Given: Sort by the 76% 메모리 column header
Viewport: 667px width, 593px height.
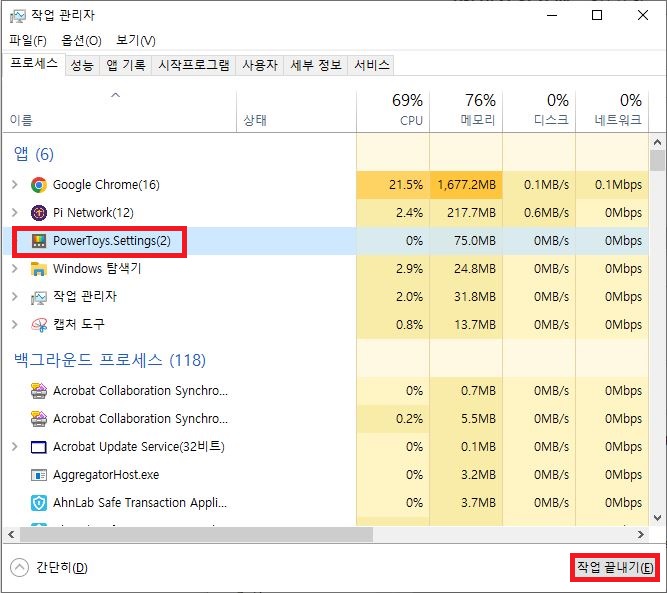Looking at the screenshot, I should click(x=466, y=111).
